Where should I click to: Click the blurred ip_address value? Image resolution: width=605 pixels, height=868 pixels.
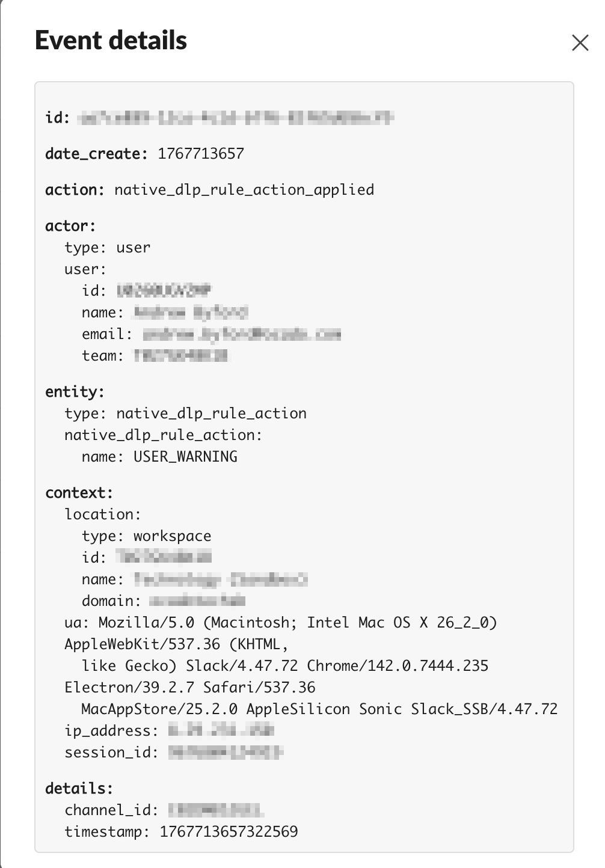click(221, 731)
